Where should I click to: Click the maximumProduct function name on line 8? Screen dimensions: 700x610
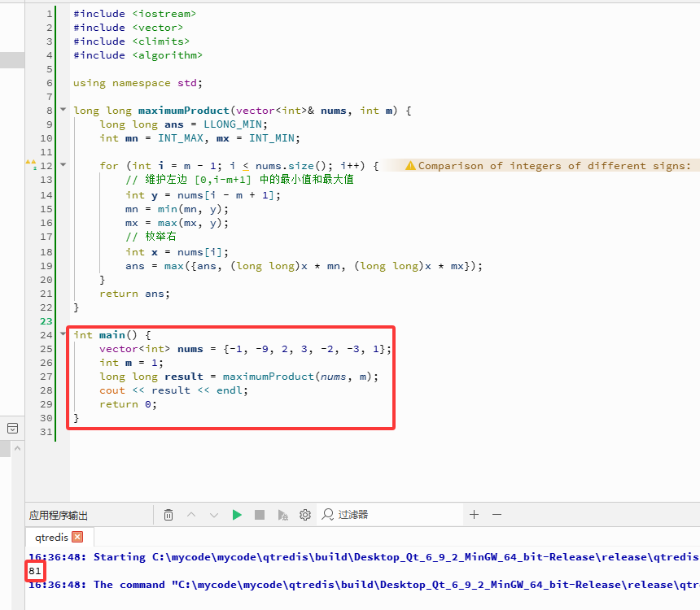[x=183, y=111]
